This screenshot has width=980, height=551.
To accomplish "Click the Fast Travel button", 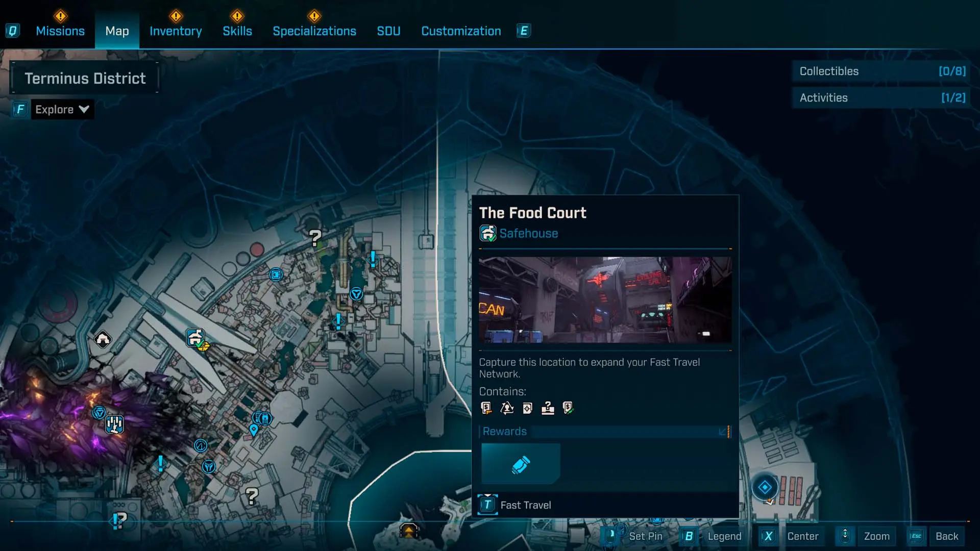I will (x=526, y=505).
